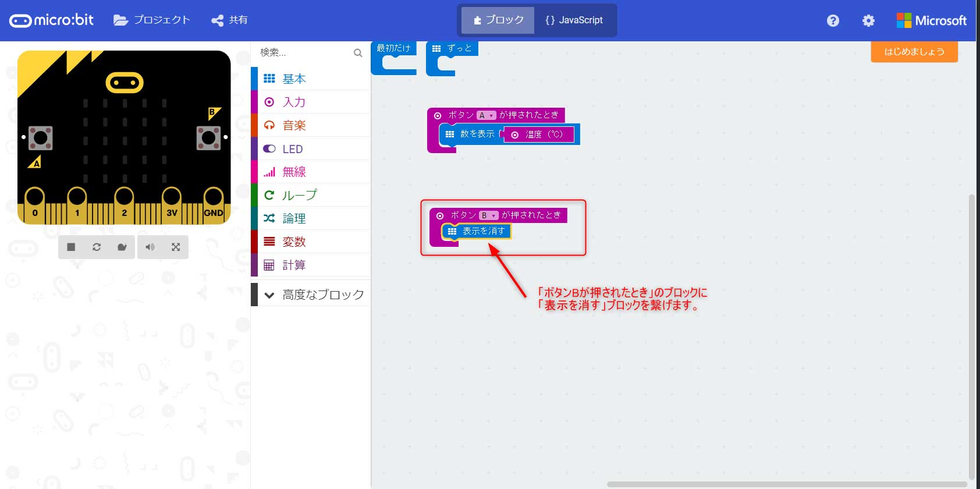980x489 pixels.
Task: Click simulator pin 0
Action: (35, 205)
